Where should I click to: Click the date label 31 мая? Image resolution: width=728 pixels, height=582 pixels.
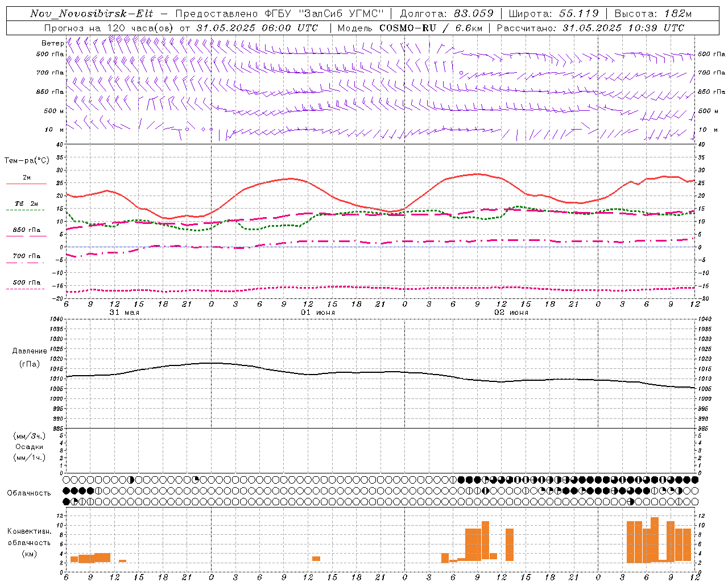coord(124,313)
